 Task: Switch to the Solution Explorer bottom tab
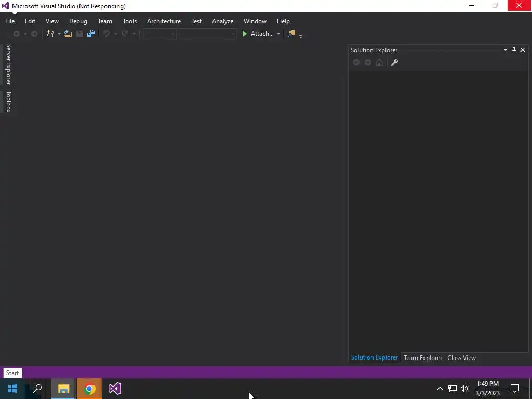pyautogui.click(x=375, y=357)
